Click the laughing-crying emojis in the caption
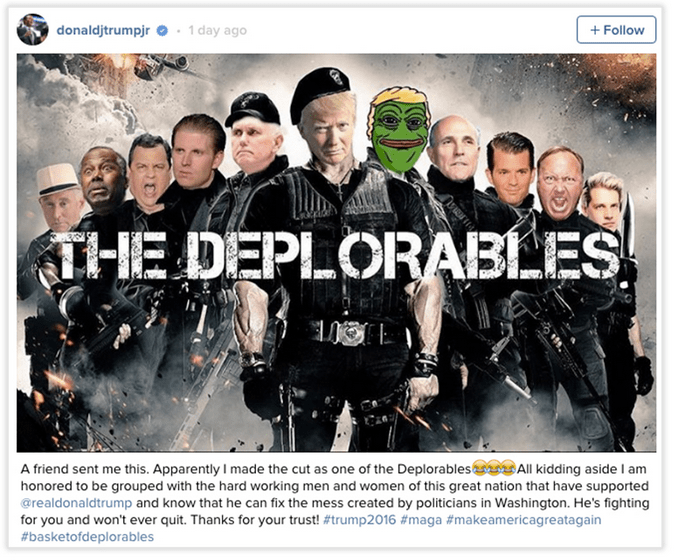 pyautogui.click(x=493, y=468)
